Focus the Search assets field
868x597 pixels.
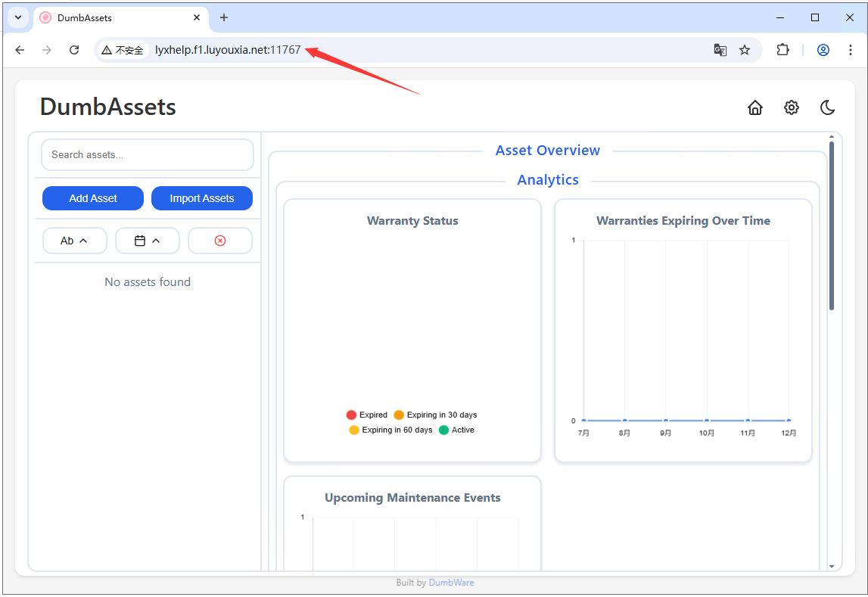click(148, 154)
